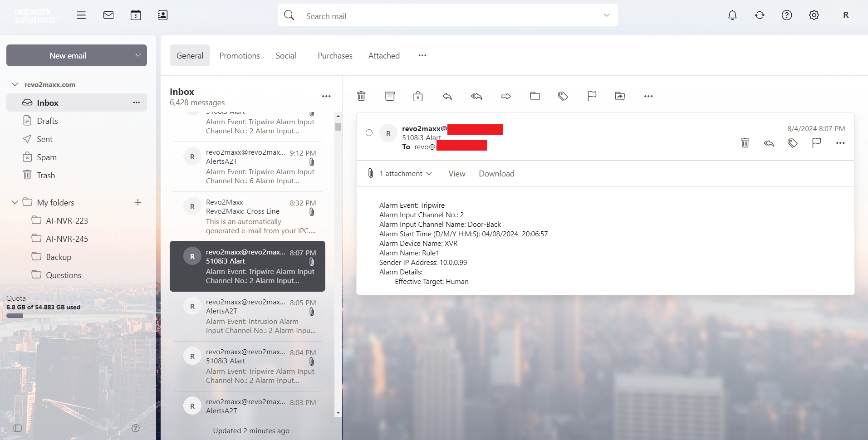Screen dimensions: 868x440
Task: Open notifications bell icon
Action: coord(732,15)
